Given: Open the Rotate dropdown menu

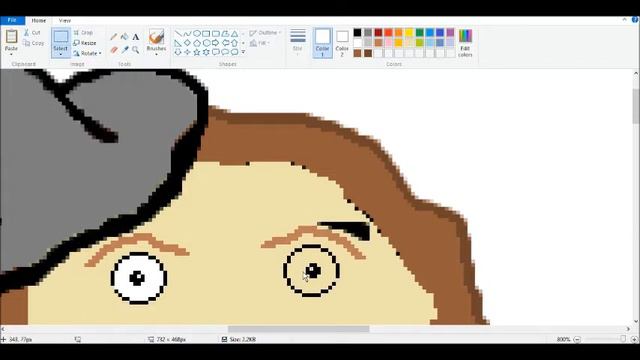Looking at the screenshot, I should [87, 53].
